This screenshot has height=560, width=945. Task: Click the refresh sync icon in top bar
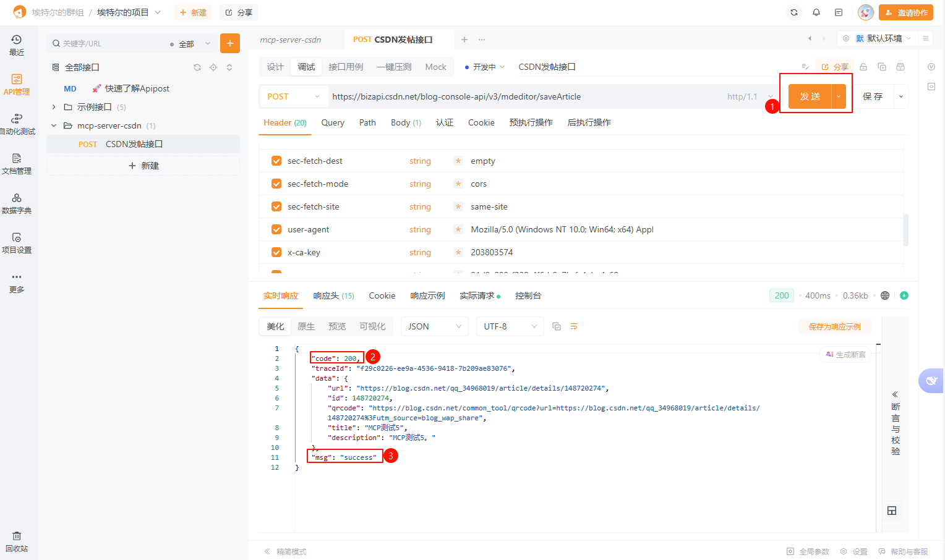(x=794, y=12)
